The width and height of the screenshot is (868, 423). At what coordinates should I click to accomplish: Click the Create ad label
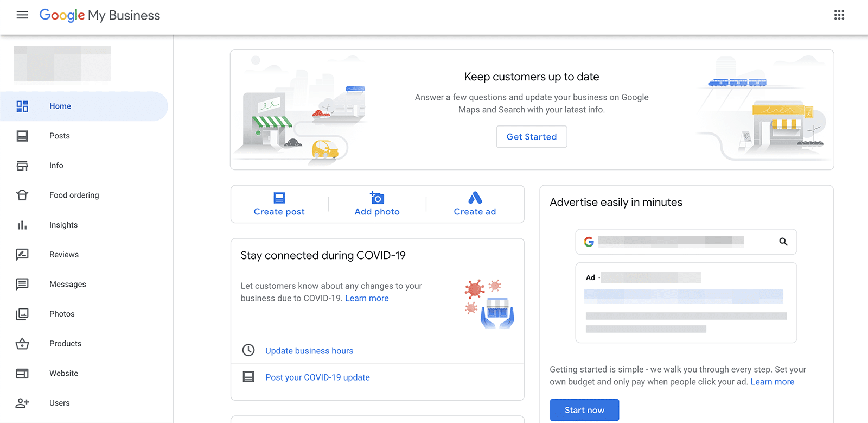click(x=475, y=212)
